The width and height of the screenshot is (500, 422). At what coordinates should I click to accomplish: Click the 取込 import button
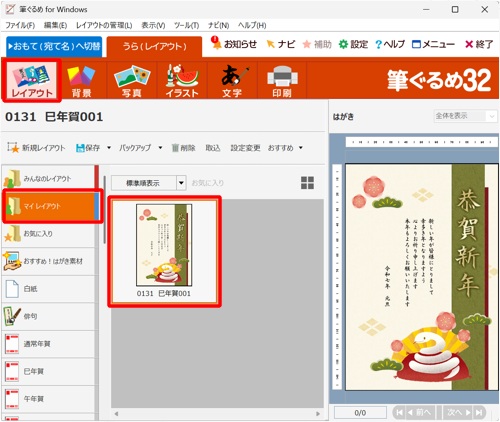pos(213,148)
